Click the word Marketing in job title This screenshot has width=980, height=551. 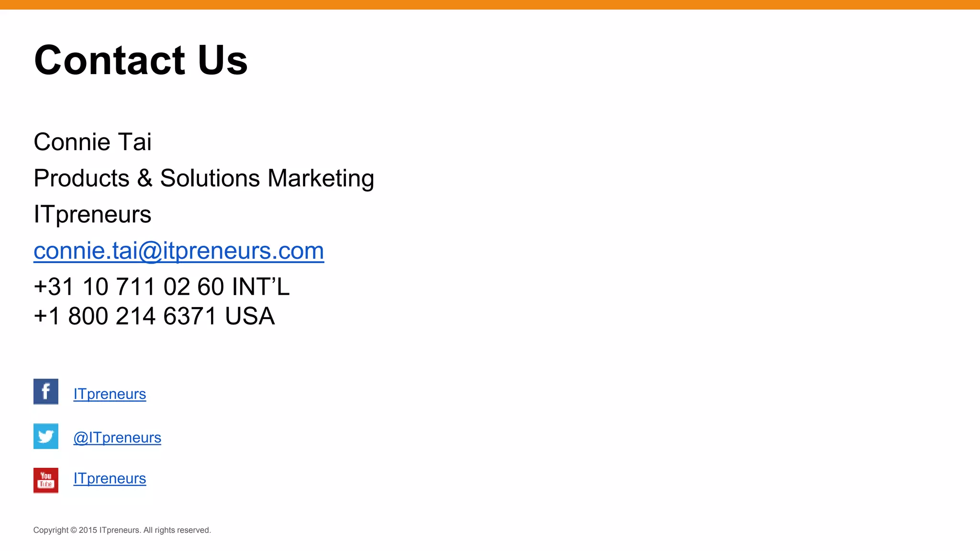point(321,178)
